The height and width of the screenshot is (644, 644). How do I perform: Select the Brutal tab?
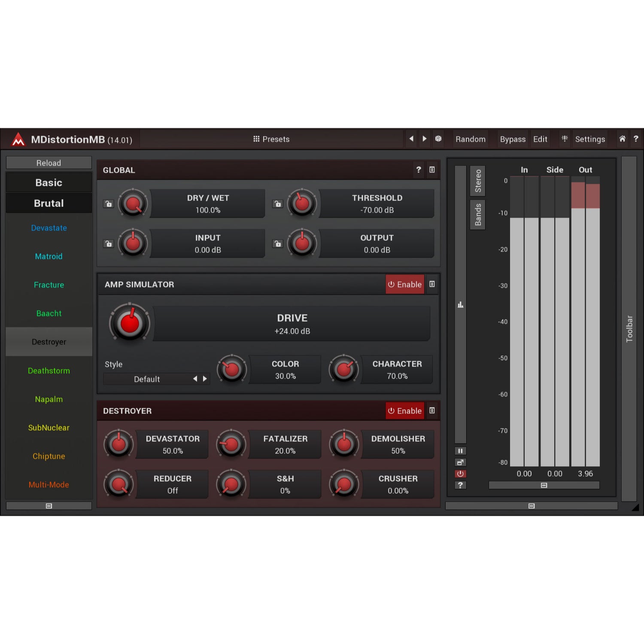[49, 203]
